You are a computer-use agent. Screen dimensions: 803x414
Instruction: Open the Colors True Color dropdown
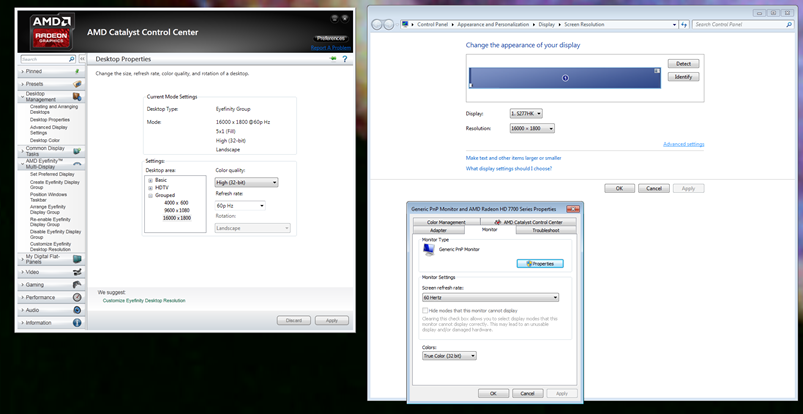click(x=449, y=355)
